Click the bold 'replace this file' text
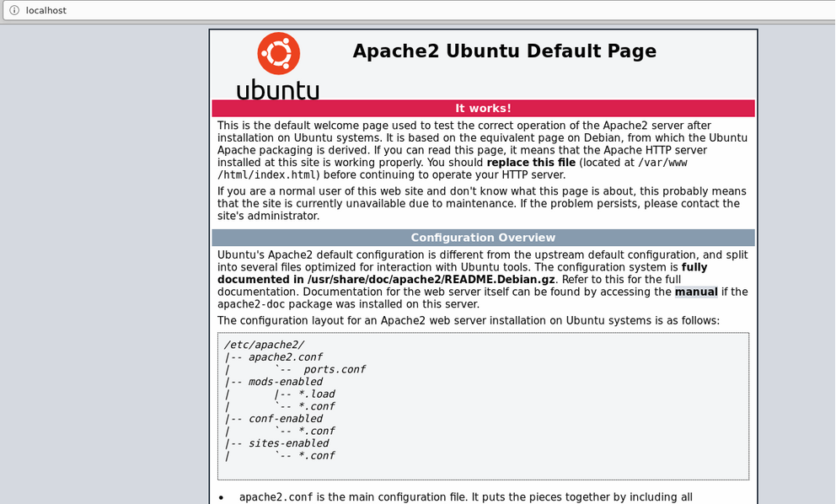The width and height of the screenshot is (836, 504). [x=531, y=163]
